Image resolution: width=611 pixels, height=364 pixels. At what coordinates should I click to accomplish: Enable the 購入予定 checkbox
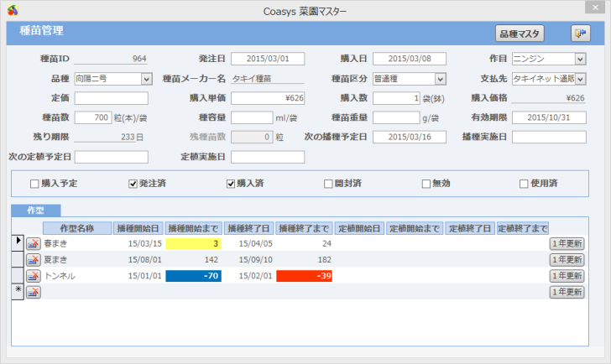34,185
